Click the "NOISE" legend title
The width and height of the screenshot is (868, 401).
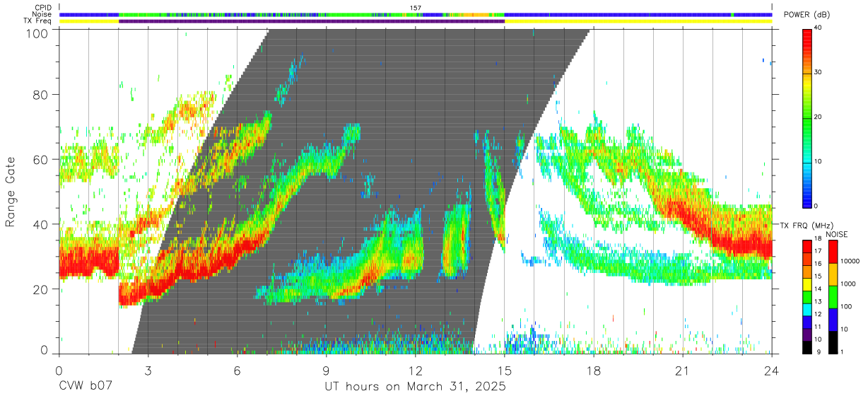point(836,234)
